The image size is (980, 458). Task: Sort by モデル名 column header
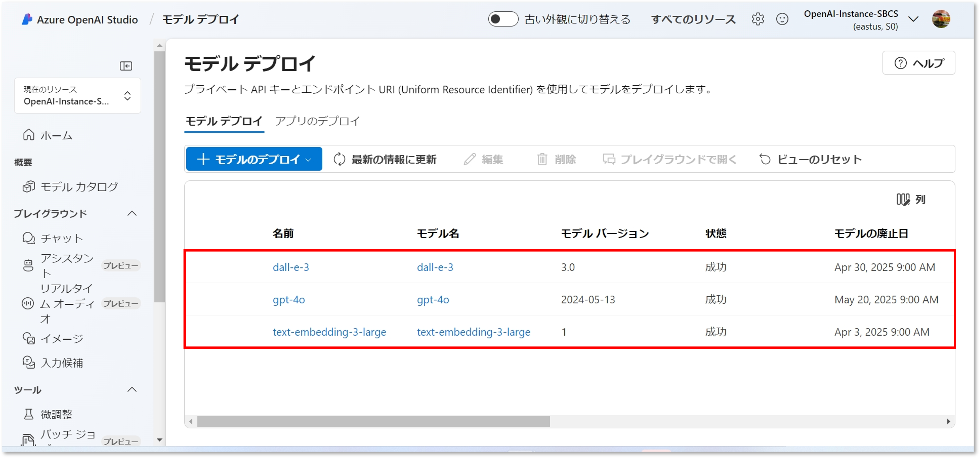tap(438, 233)
